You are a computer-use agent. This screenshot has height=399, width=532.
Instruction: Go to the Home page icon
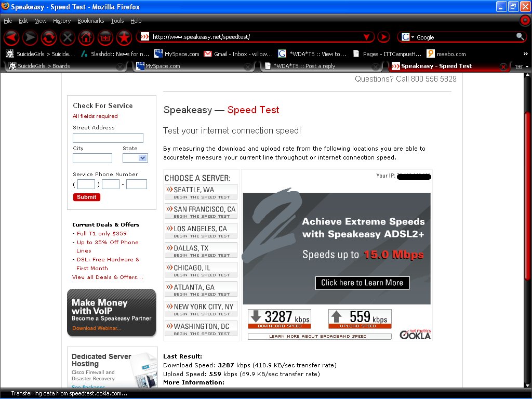(x=86, y=37)
